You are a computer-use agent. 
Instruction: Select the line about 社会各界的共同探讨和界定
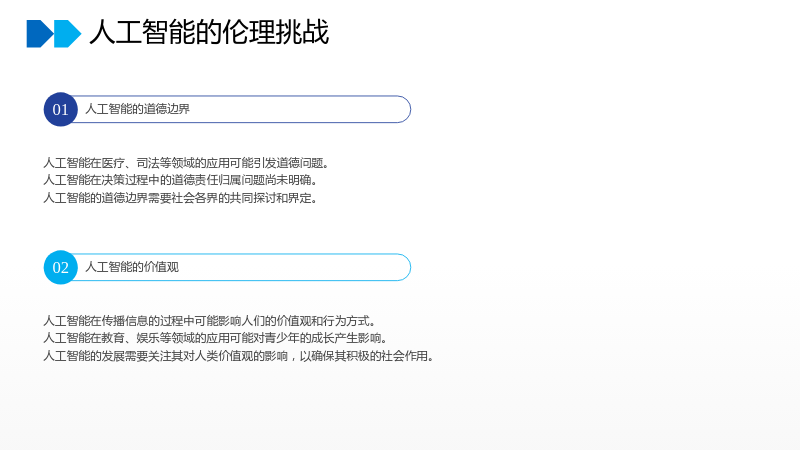pyautogui.click(x=181, y=197)
